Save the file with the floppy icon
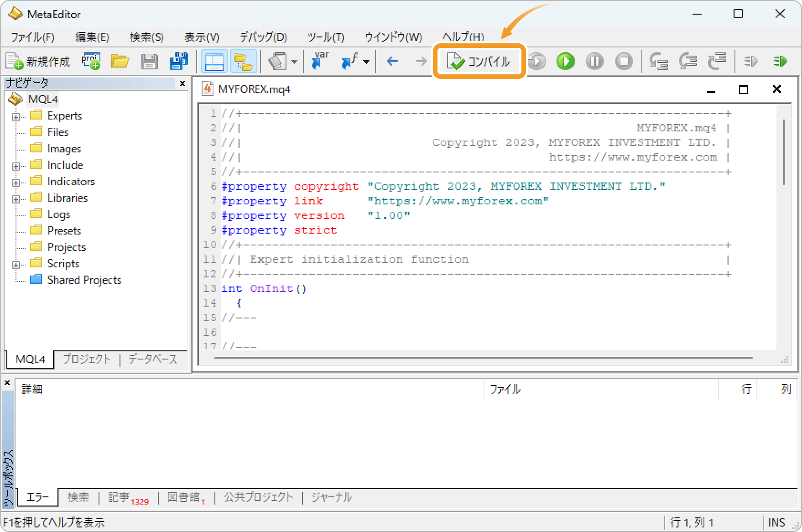 tap(149, 61)
